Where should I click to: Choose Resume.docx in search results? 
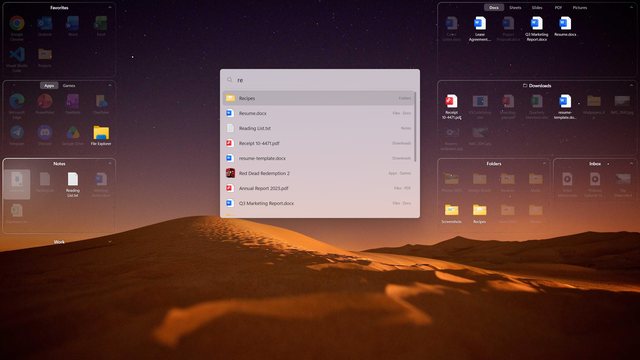coord(318,113)
